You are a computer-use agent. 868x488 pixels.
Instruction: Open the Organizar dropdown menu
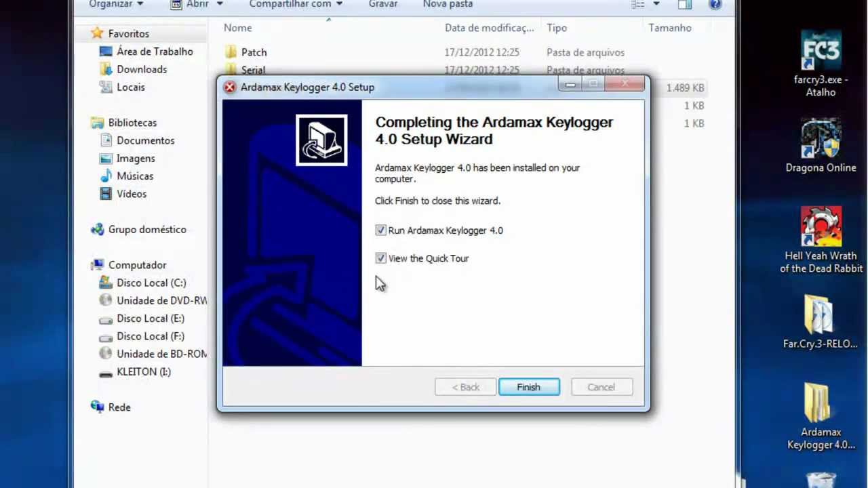pyautogui.click(x=117, y=4)
